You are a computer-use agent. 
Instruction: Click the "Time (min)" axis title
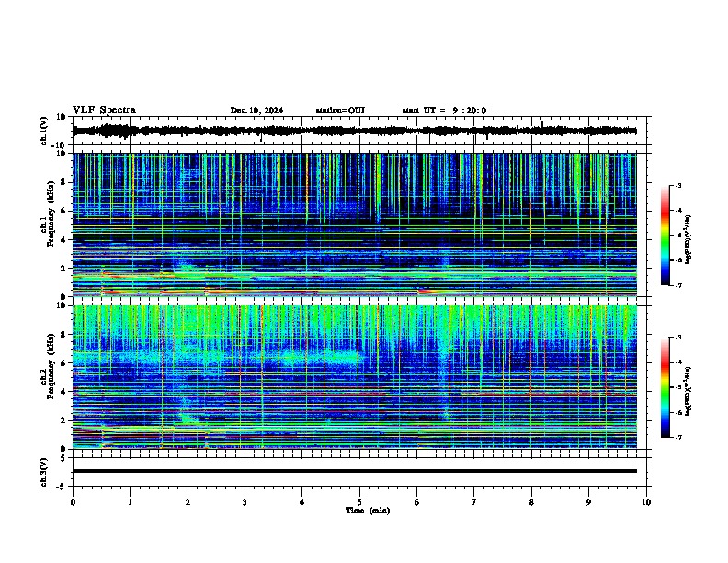pyautogui.click(x=368, y=511)
